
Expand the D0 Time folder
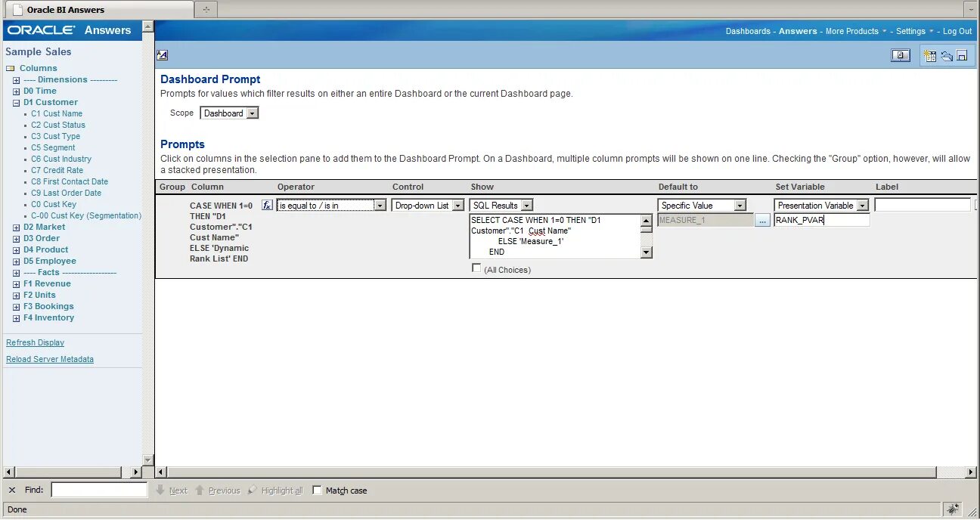pos(17,91)
